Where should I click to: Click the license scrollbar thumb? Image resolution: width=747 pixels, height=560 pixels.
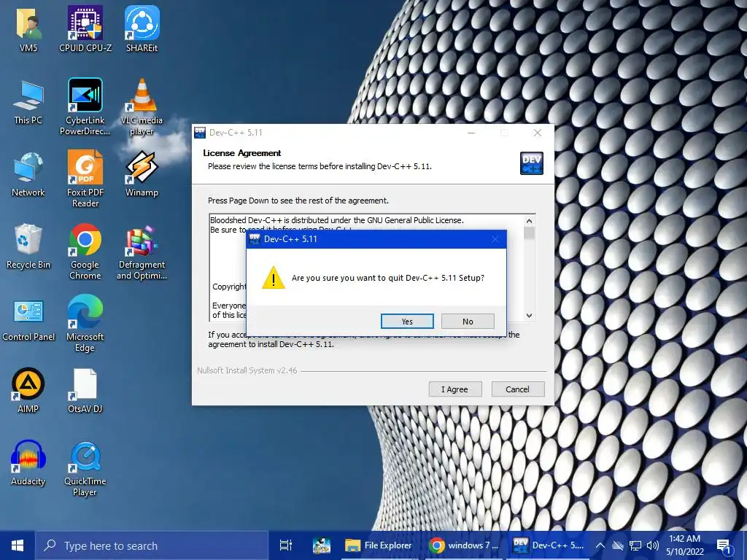pyautogui.click(x=529, y=233)
